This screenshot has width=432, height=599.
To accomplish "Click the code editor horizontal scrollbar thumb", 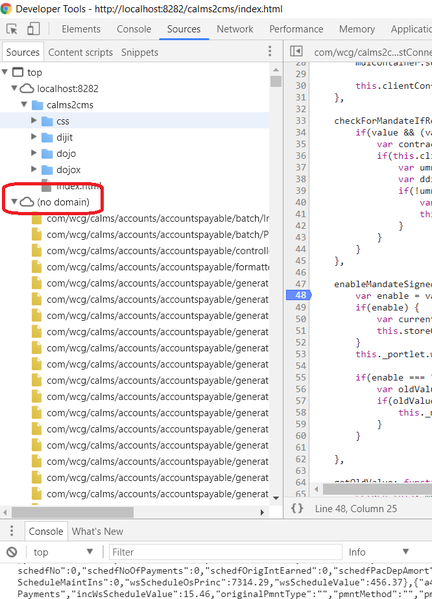I will coord(377,489).
